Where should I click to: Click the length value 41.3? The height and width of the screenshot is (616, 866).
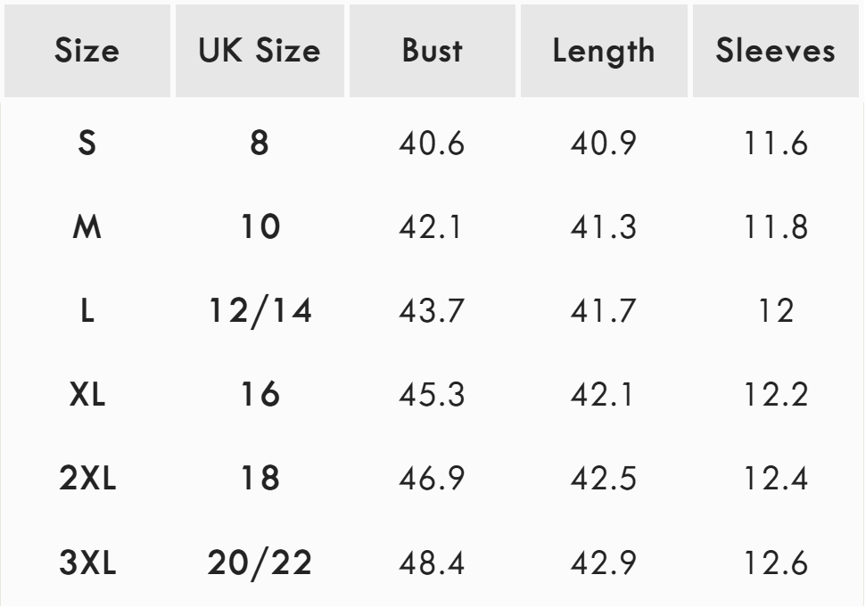click(604, 228)
